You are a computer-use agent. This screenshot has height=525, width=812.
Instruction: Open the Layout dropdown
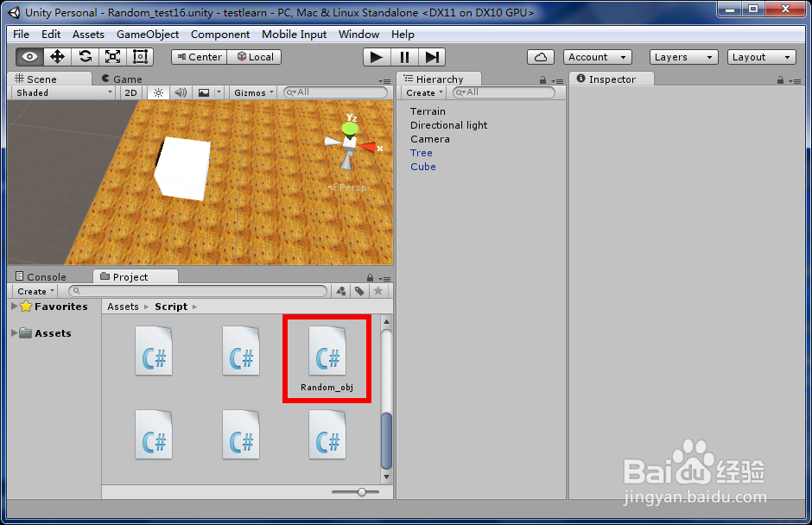coord(761,57)
